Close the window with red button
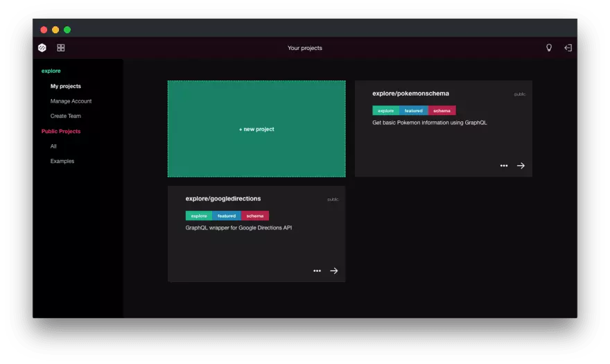 [x=44, y=30]
